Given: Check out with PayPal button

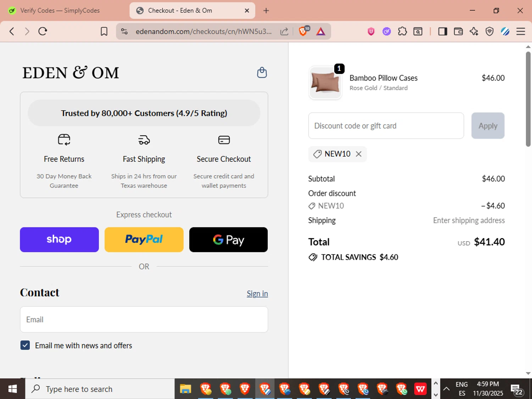Looking at the screenshot, I should [x=144, y=240].
